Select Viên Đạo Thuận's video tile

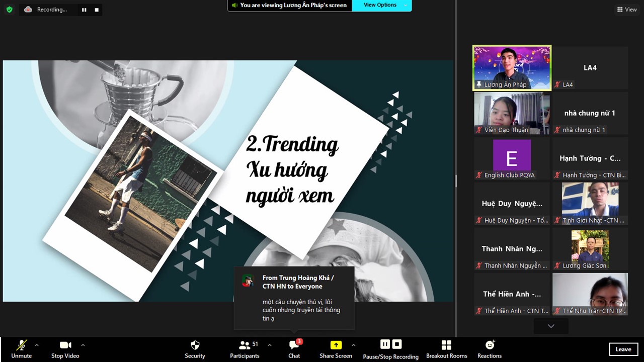tap(512, 113)
